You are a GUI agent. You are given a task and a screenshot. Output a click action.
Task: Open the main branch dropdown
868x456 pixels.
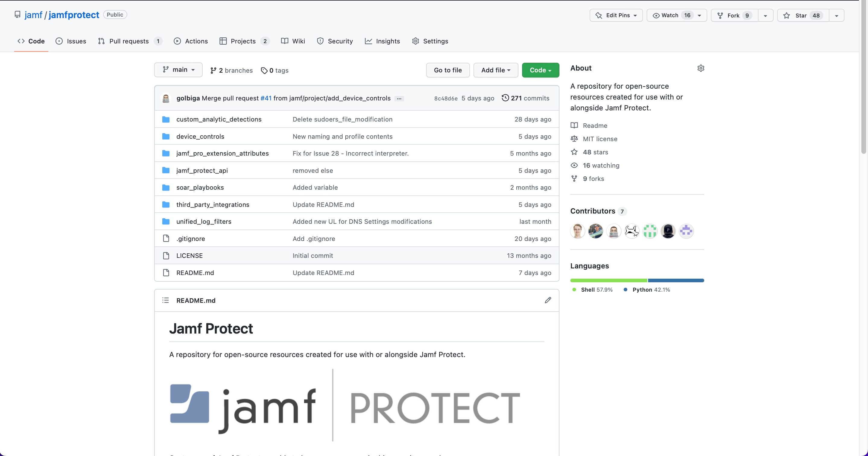coord(178,70)
